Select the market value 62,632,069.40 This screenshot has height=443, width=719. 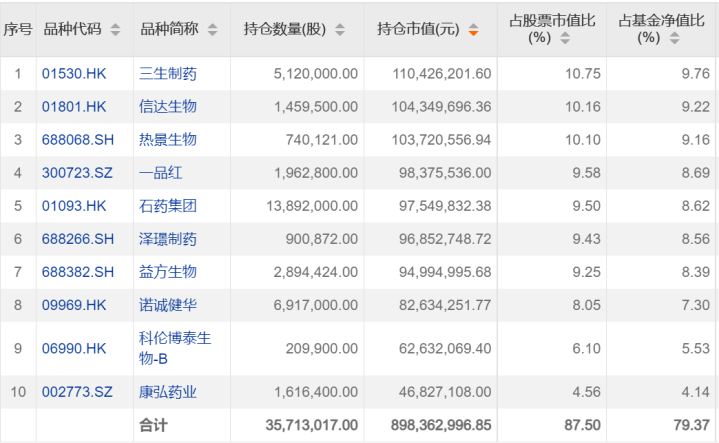point(445,349)
